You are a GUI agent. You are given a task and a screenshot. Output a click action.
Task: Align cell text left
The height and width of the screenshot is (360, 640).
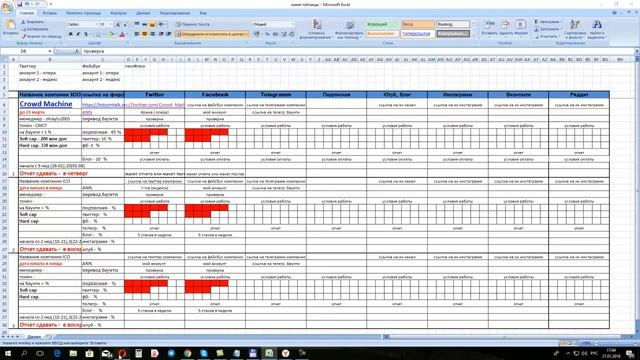coord(137,34)
